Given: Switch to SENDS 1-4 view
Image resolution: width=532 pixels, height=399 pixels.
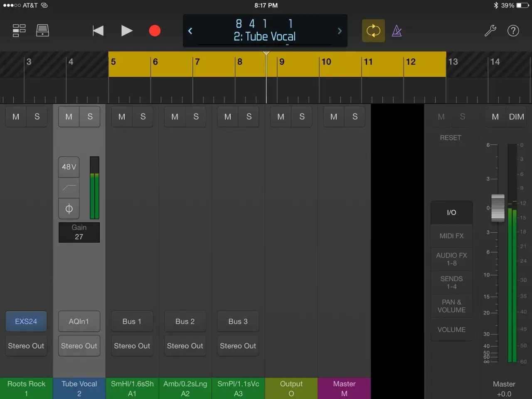Looking at the screenshot, I should click(x=451, y=283).
